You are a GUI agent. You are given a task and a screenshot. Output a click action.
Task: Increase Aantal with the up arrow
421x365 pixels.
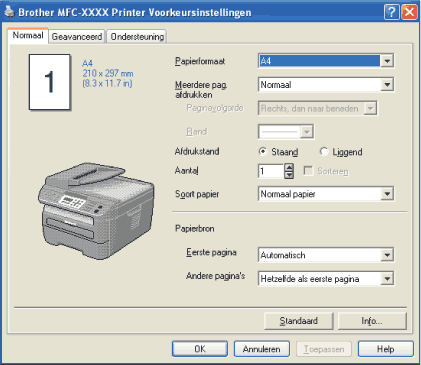coord(289,167)
